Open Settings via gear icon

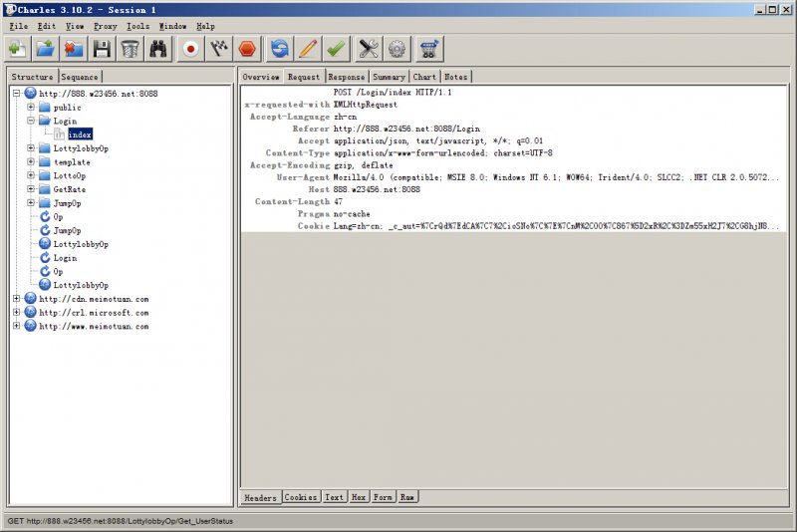pyautogui.click(x=397, y=49)
